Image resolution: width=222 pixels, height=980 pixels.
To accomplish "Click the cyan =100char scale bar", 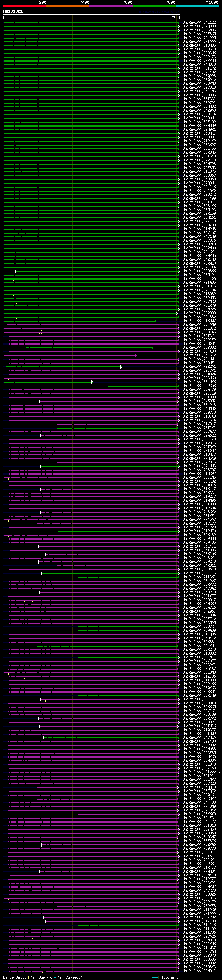I will [156, 977].
